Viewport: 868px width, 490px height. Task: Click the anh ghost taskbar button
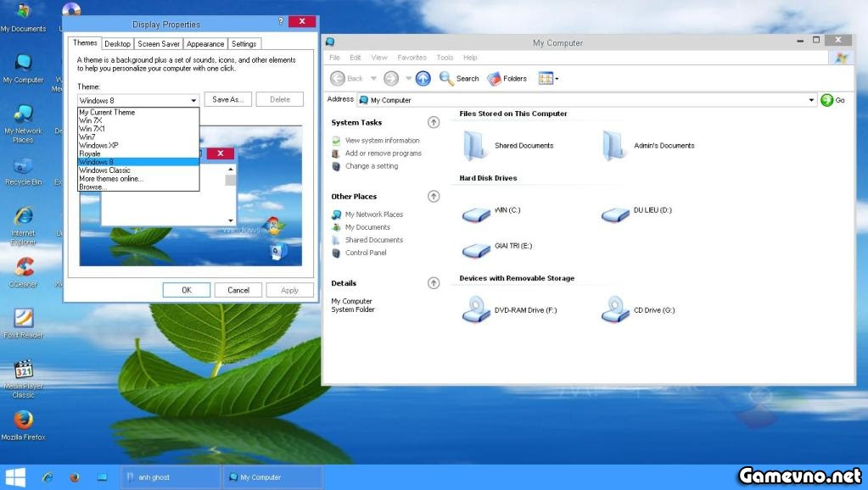coord(171,477)
